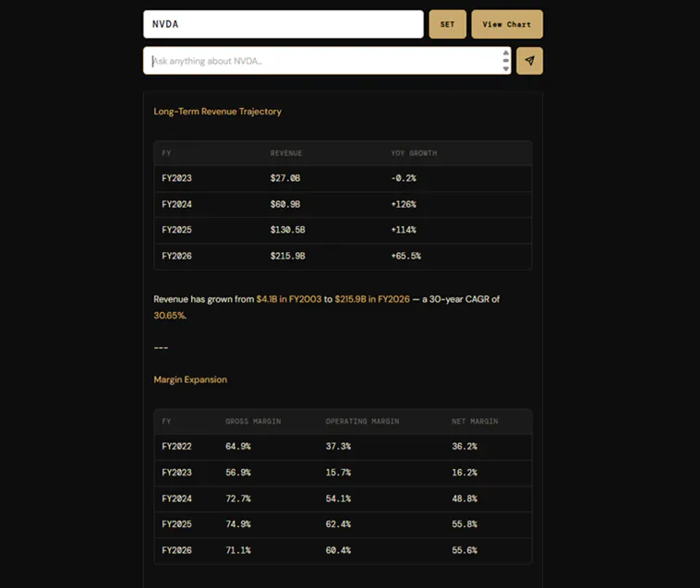Click the FY2023 cell in revenue table
This screenshot has height=588, width=700.
coord(176,178)
